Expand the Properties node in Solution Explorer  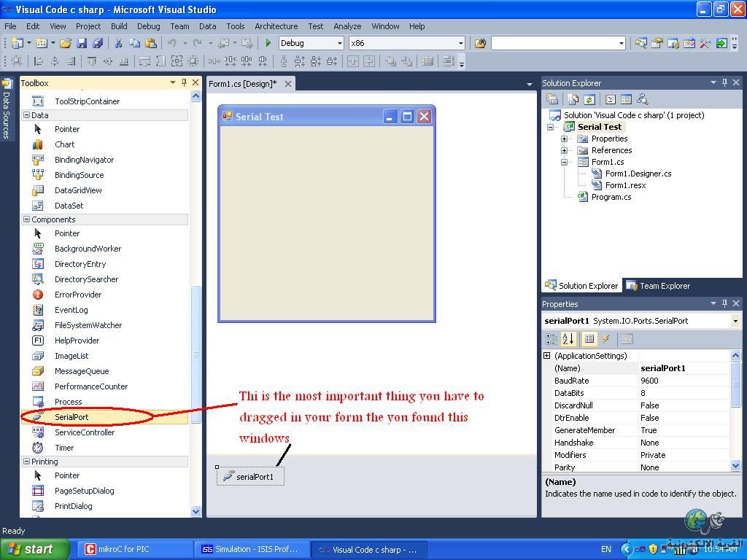point(564,139)
